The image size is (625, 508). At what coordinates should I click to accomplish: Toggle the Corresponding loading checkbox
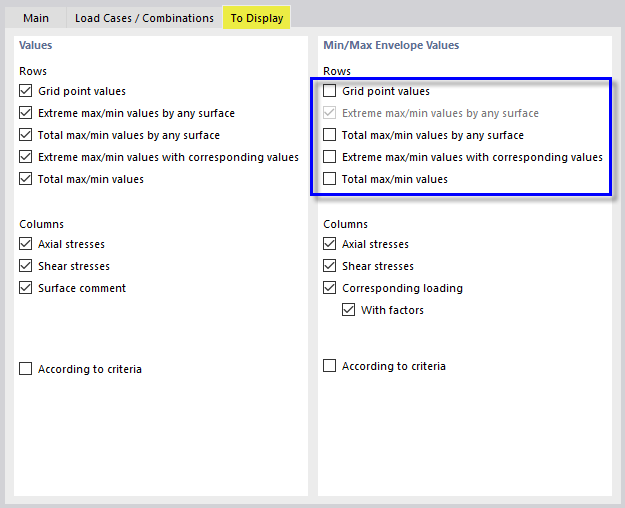[330, 288]
